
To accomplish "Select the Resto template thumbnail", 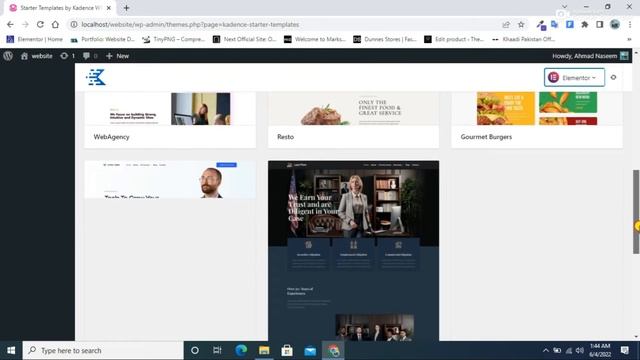I will [x=353, y=109].
